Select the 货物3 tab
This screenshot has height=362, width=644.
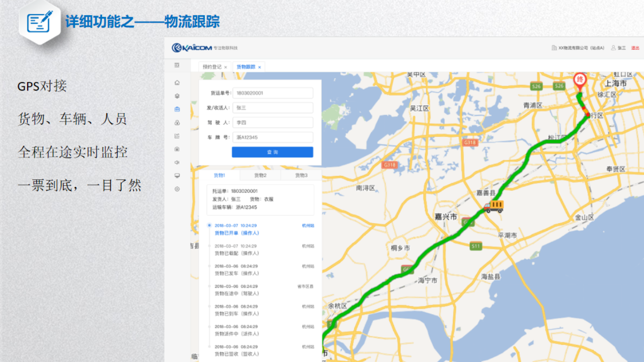[301, 175]
